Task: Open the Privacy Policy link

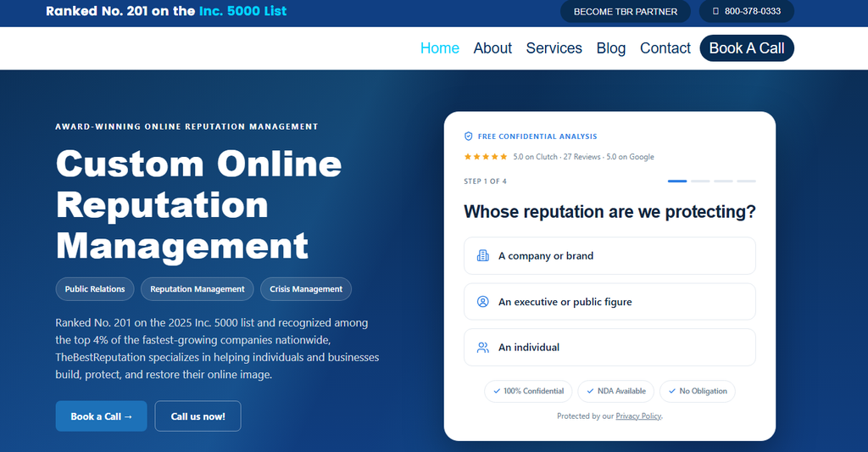Action: pyautogui.click(x=638, y=416)
